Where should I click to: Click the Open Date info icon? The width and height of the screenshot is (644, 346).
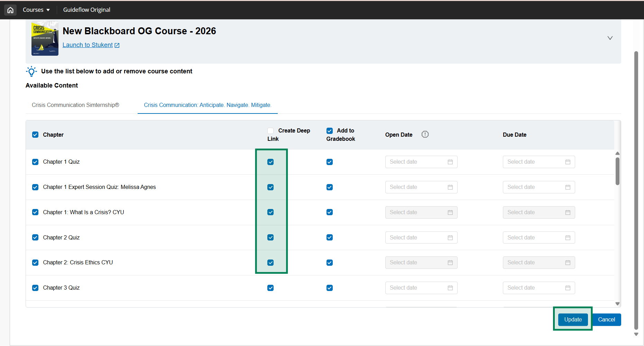click(425, 135)
